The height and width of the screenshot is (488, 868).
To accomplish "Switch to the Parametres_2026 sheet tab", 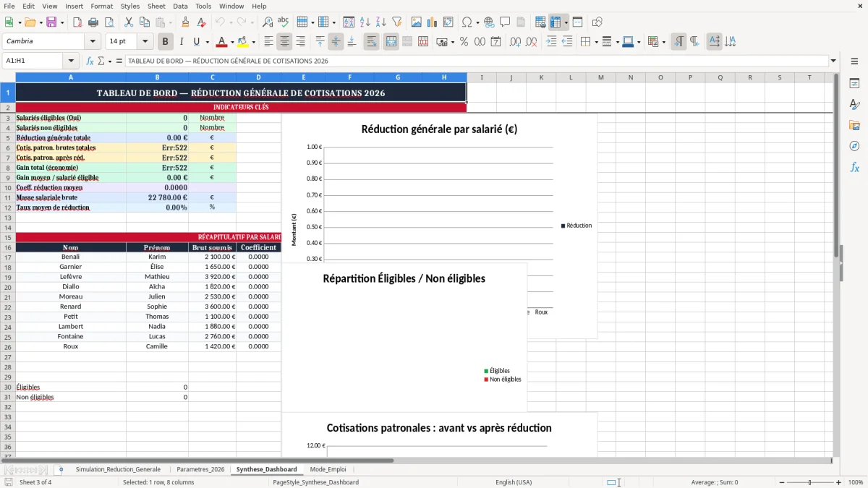I will (200, 469).
